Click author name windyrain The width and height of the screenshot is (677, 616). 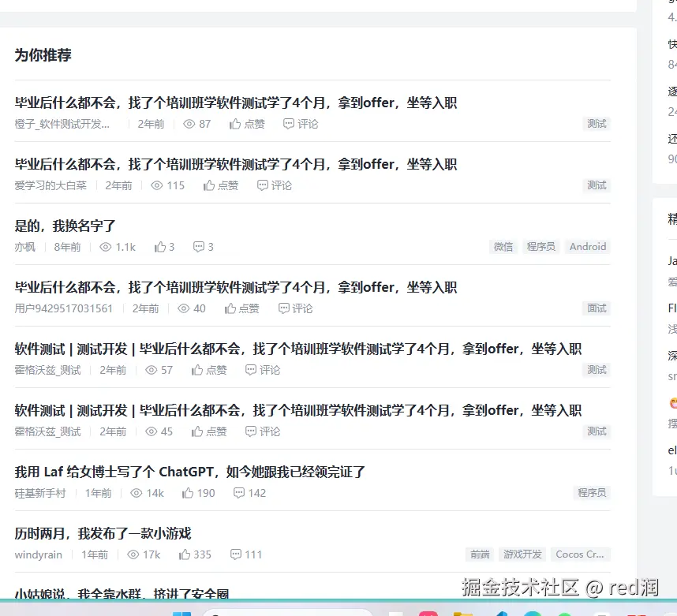(38, 554)
